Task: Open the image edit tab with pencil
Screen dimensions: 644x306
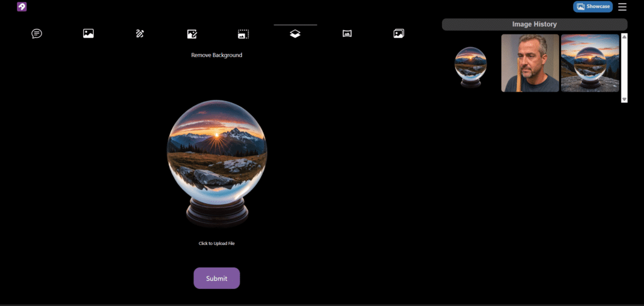Action: tap(192, 34)
